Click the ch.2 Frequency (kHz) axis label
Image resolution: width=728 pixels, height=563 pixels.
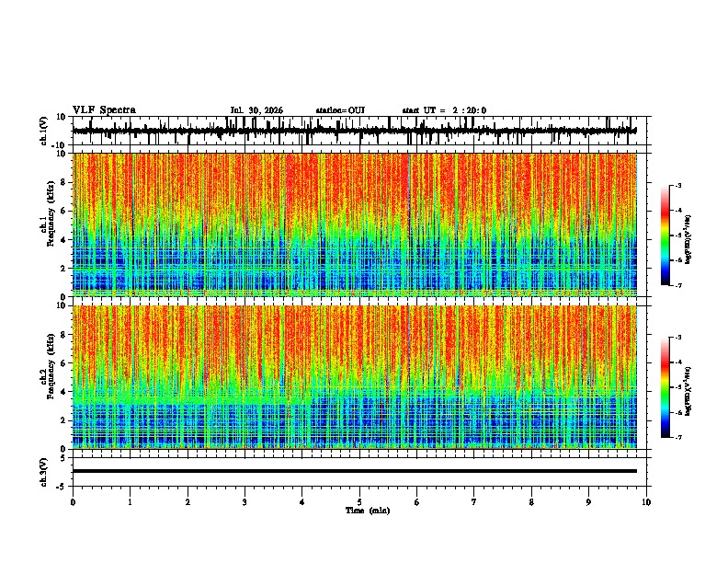48,366
